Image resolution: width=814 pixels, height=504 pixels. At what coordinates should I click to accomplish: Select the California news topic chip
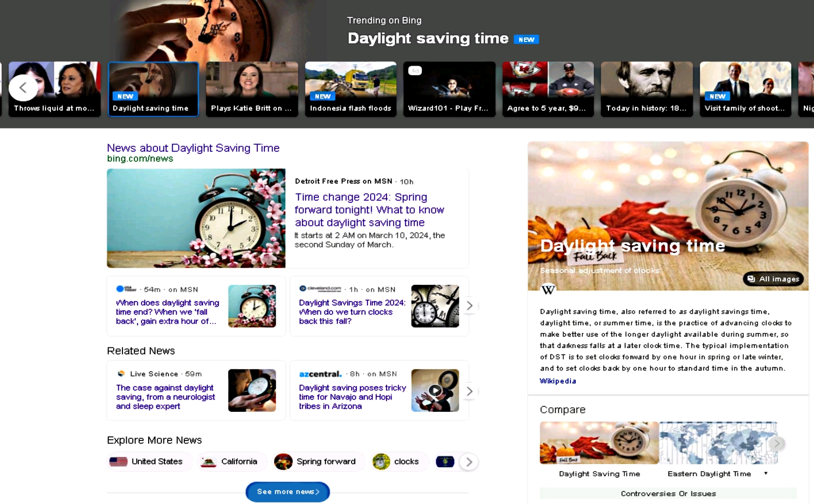[x=232, y=461]
